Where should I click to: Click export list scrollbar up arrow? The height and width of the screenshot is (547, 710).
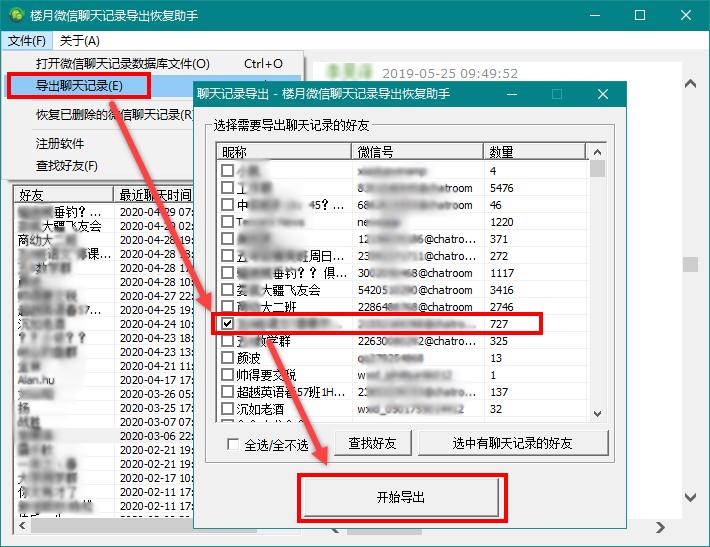597,152
